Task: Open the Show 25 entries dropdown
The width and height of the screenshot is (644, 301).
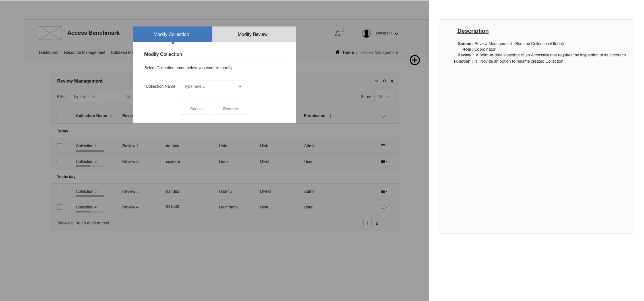Action: tap(384, 97)
